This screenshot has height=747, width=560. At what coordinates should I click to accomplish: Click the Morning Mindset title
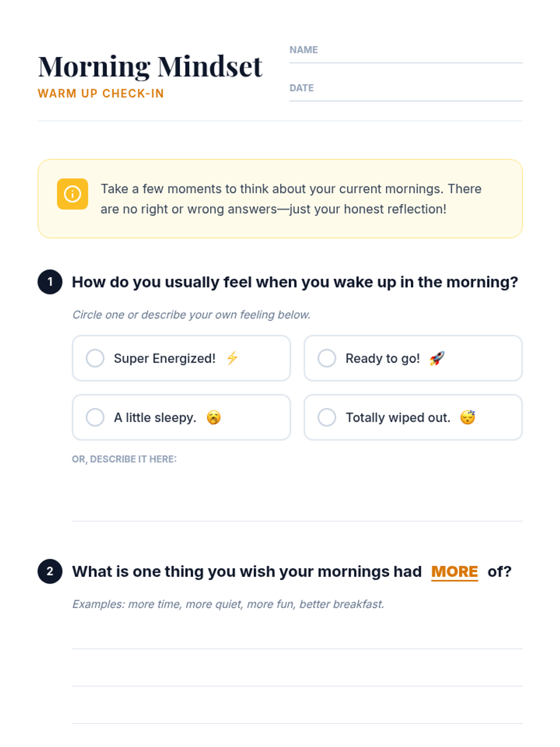point(150,66)
